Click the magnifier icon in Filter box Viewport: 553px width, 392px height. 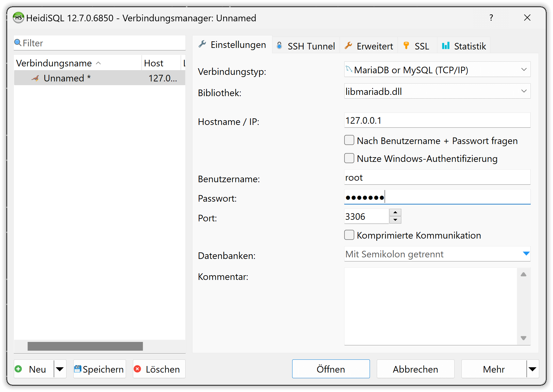(18, 43)
